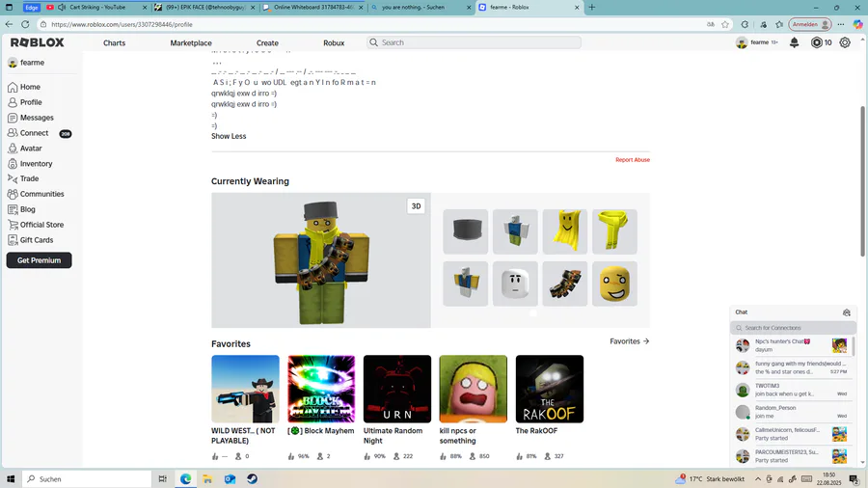868x488 pixels.
Task: Open 'kill npcs or something' game
Action: click(x=474, y=389)
